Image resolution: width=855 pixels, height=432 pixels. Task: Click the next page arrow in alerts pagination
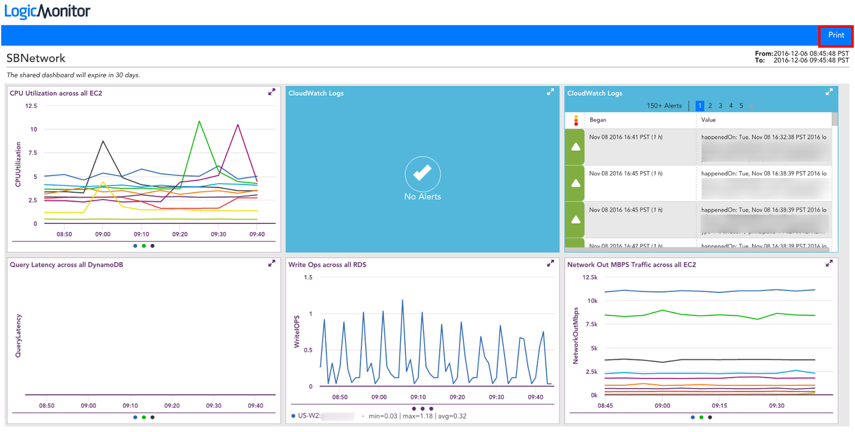pyautogui.click(x=751, y=106)
